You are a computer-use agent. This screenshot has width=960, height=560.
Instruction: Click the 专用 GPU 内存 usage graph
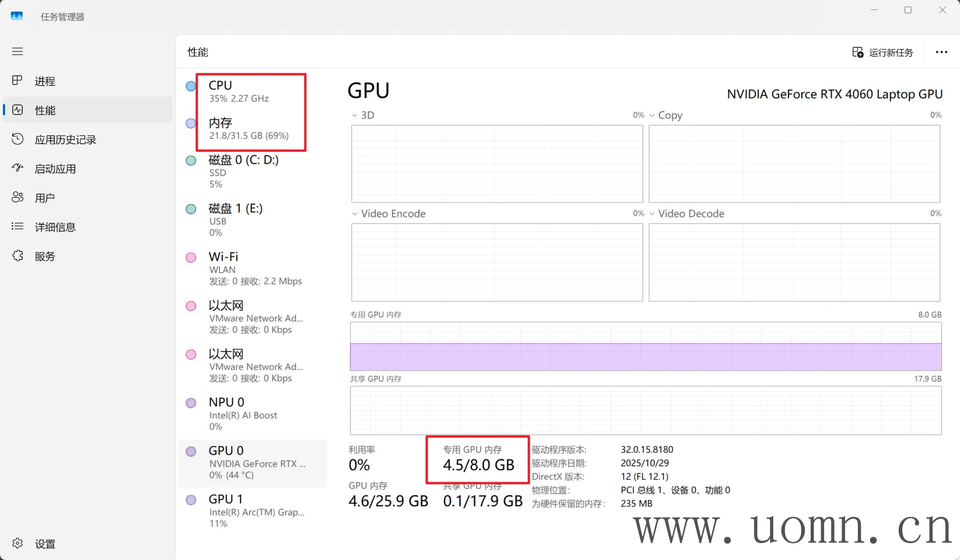pos(645,346)
